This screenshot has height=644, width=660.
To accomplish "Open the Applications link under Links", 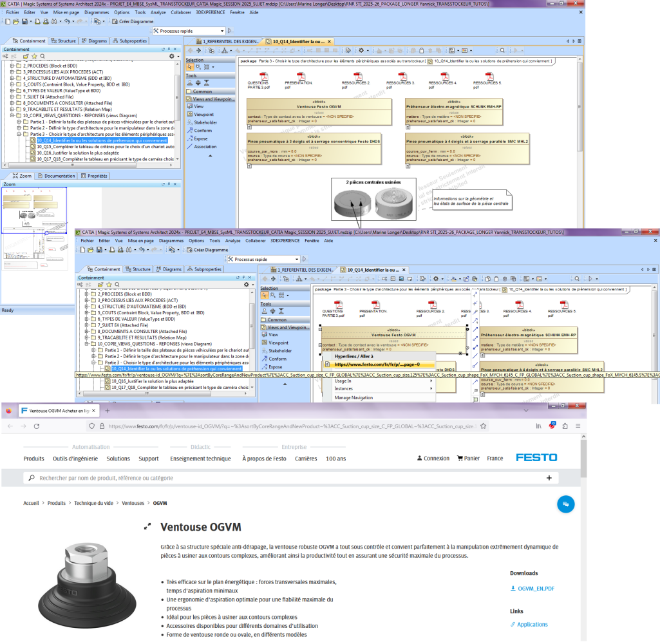I will pos(532,624).
